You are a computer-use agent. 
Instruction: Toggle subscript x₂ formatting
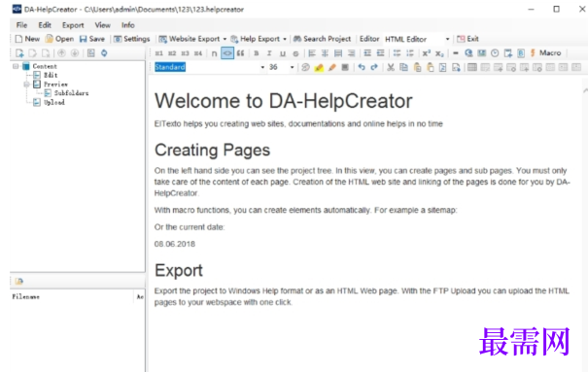(439, 53)
